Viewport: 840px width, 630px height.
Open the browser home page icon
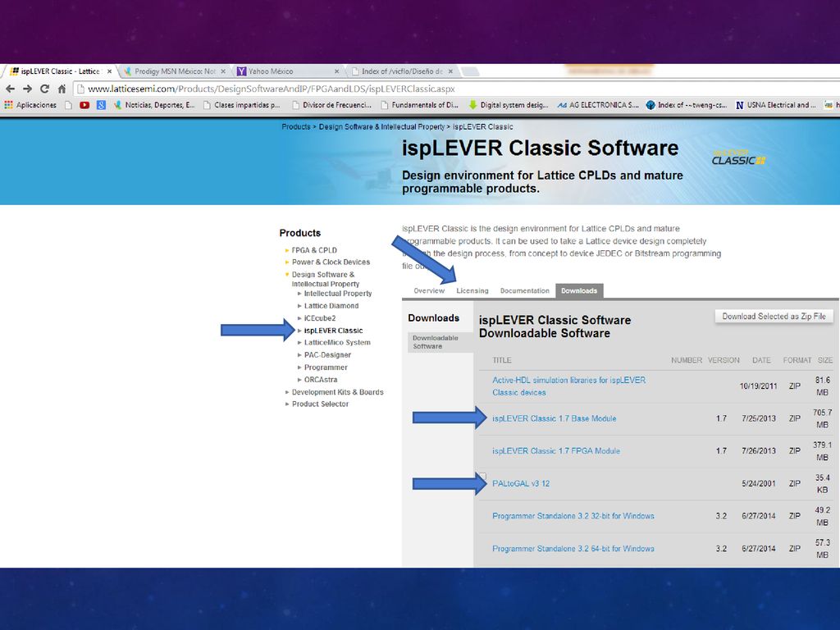[x=62, y=89]
